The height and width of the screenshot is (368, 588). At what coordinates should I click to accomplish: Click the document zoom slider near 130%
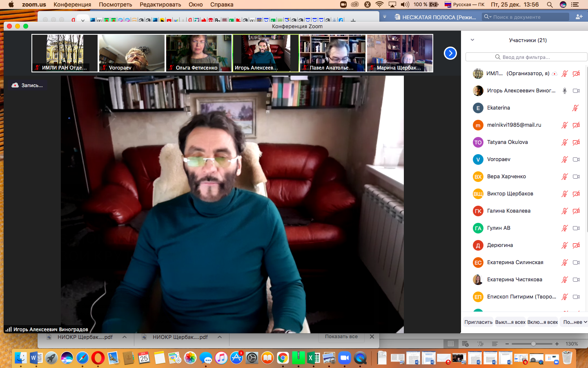point(533,344)
